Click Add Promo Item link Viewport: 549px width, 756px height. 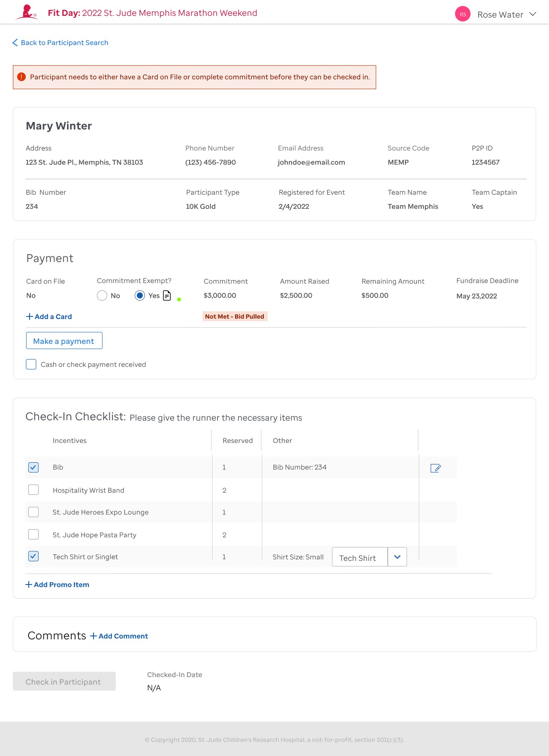[x=57, y=584]
